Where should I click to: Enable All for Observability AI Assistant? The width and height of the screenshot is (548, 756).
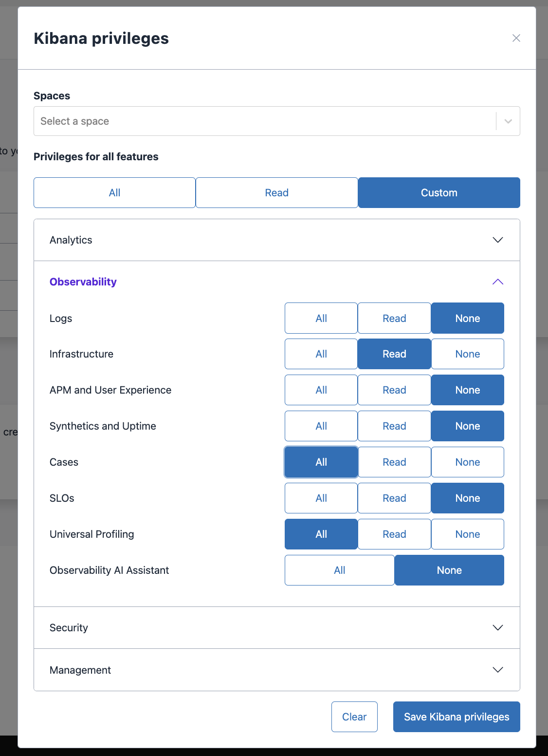339,570
